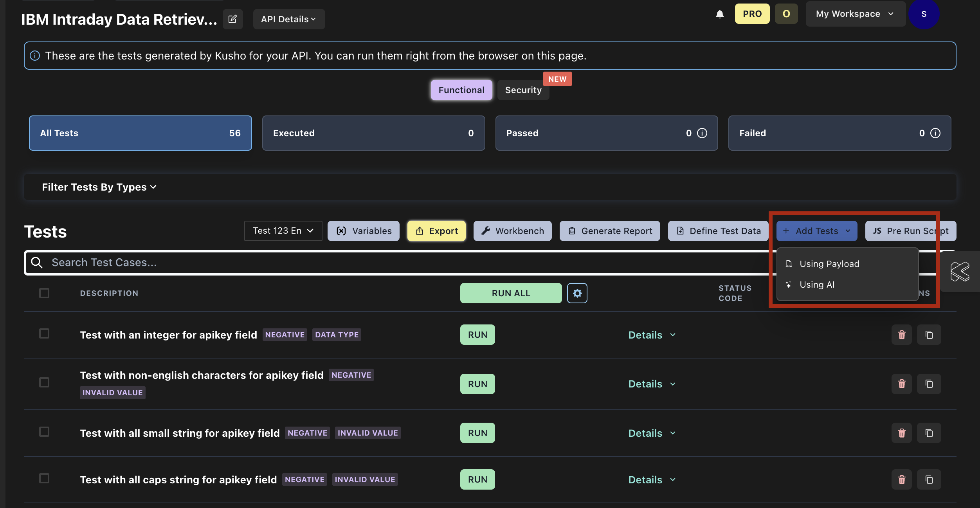Click the yellow O credits badge
This screenshot has width=980, height=508.
click(x=786, y=14)
